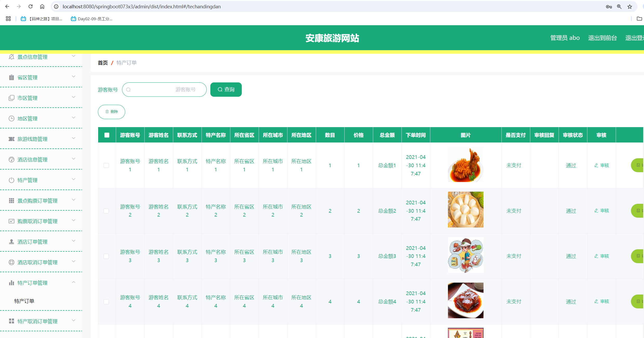Click the 查询 search button
This screenshot has height=338, width=644.
coord(226,89)
